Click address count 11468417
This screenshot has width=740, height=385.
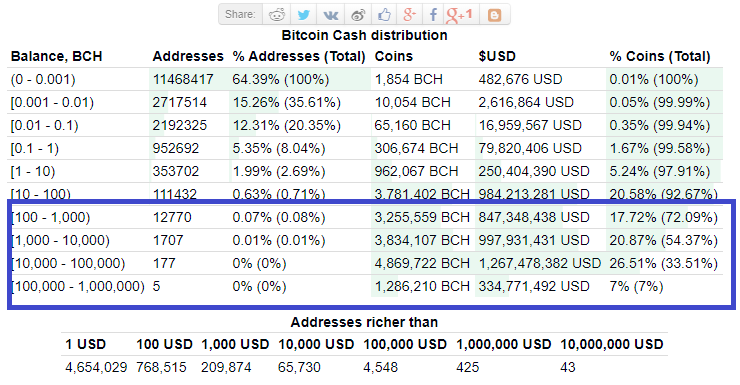tap(183, 79)
